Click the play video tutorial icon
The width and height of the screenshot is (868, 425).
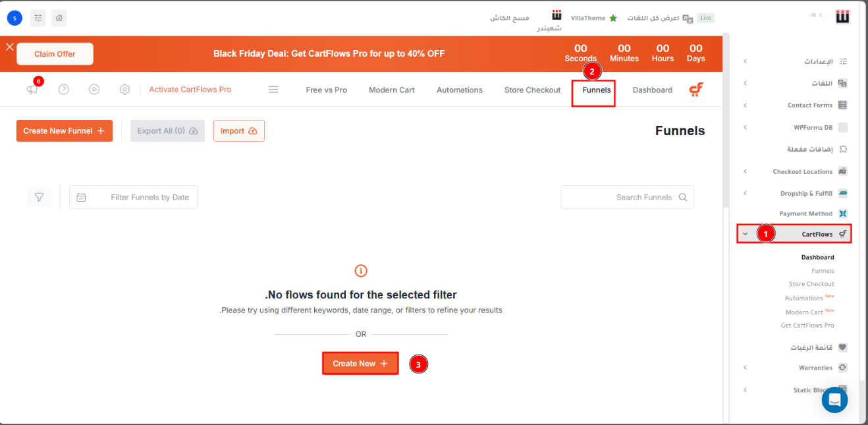(94, 90)
